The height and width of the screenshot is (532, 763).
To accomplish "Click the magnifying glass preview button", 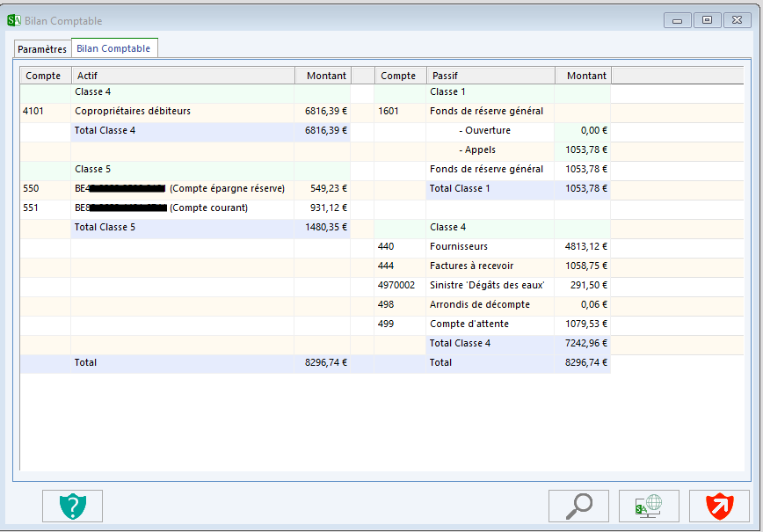I will [578, 506].
